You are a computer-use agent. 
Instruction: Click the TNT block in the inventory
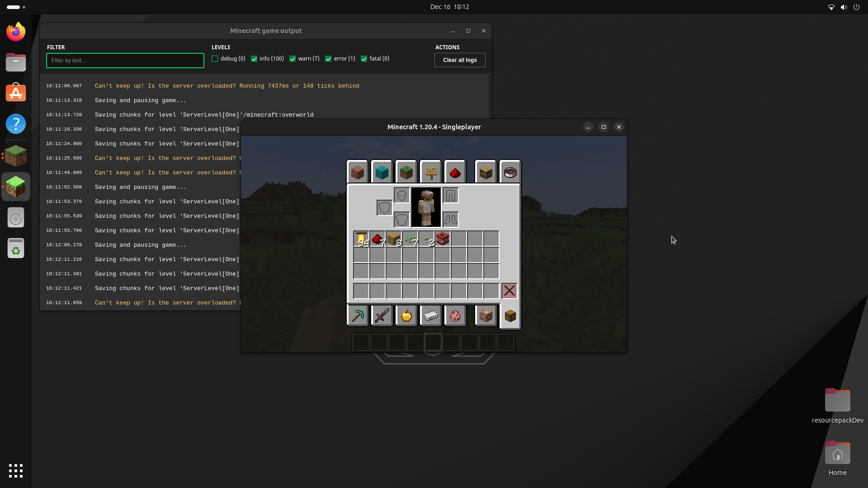(x=443, y=239)
